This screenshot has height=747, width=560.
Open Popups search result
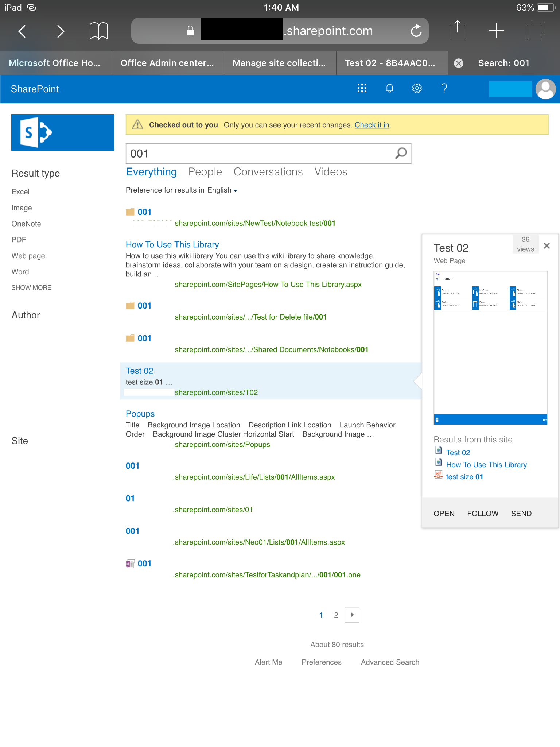(140, 414)
